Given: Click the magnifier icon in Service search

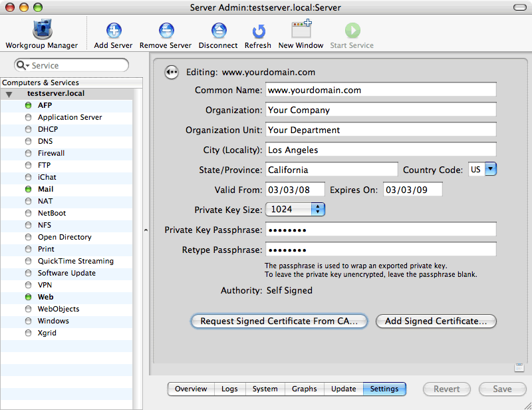Looking at the screenshot, I should (21, 65).
